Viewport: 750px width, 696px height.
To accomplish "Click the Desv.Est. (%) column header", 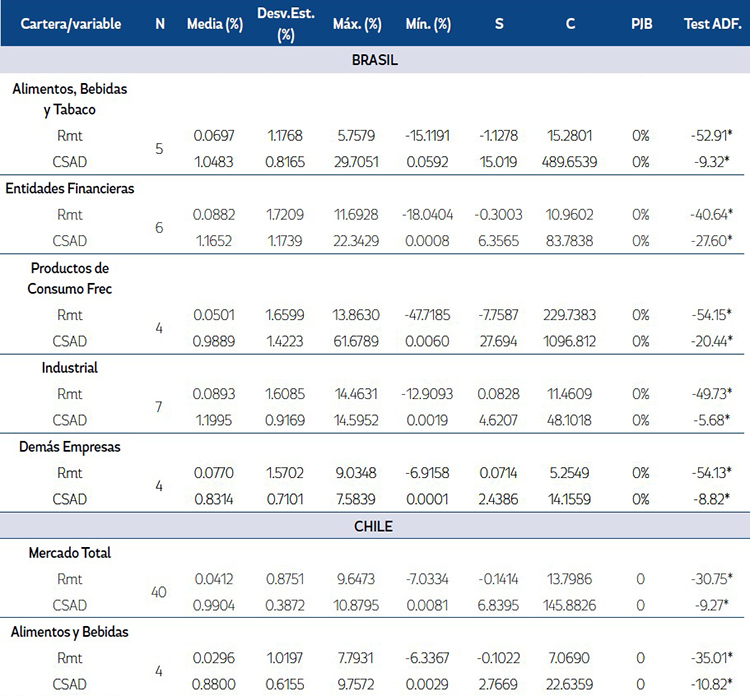I will pyautogui.click(x=285, y=23).
